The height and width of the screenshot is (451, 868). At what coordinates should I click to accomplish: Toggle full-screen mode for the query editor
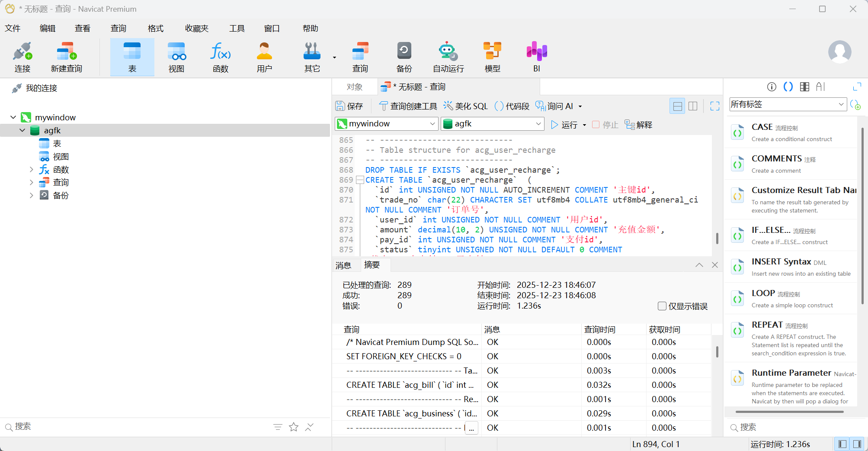pos(714,106)
